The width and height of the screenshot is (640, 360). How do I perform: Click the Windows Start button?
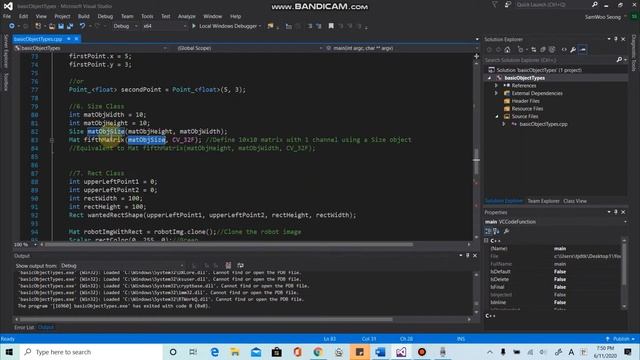click(x=9, y=352)
